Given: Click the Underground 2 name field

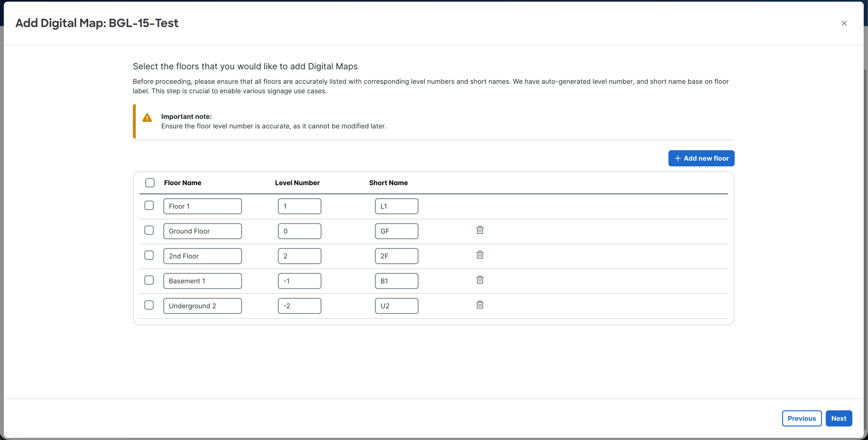Looking at the screenshot, I should 202,306.
